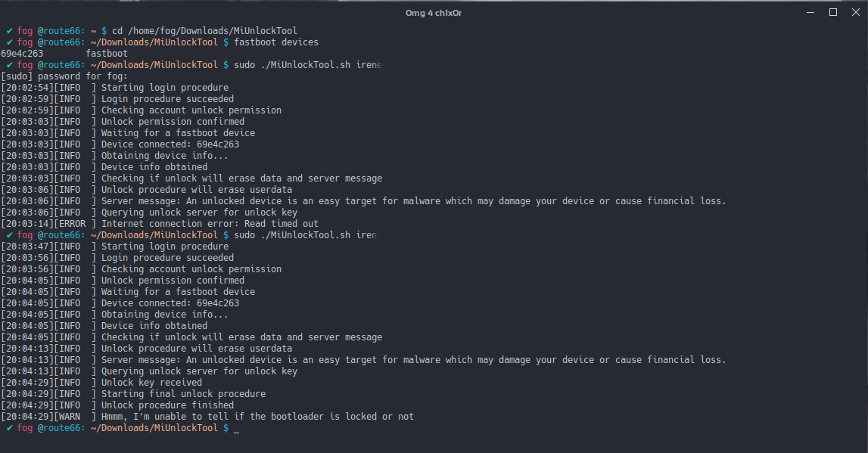Click the 'Starting final unlock procedure' line
868x453 pixels.
tap(183, 394)
